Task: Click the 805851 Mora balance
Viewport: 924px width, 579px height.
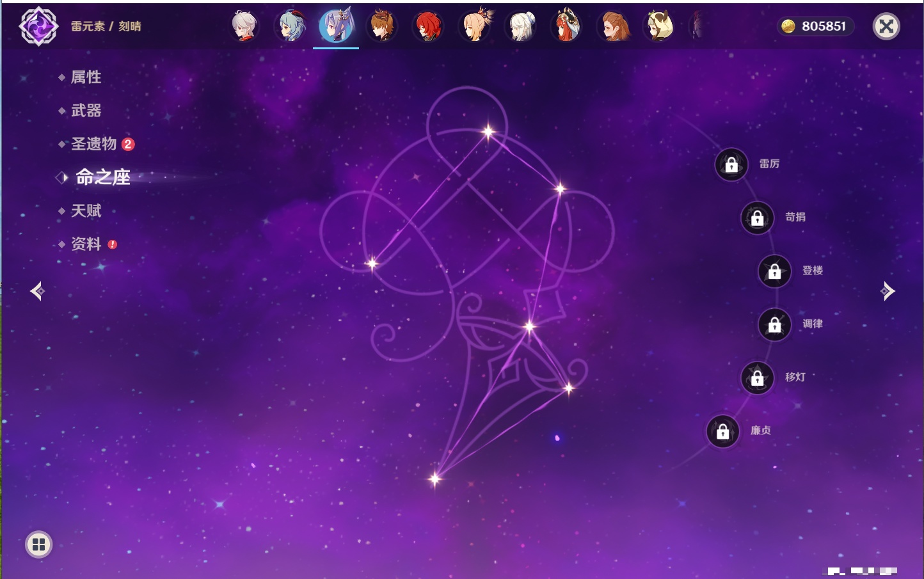Action: click(824, 26)
